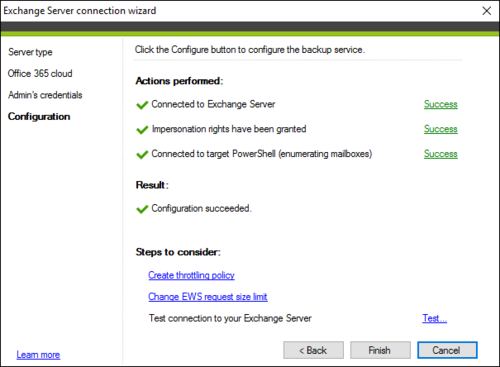Click the 'Steps to consider:' heading
This screenshot has height=367, width=500.
178,252
